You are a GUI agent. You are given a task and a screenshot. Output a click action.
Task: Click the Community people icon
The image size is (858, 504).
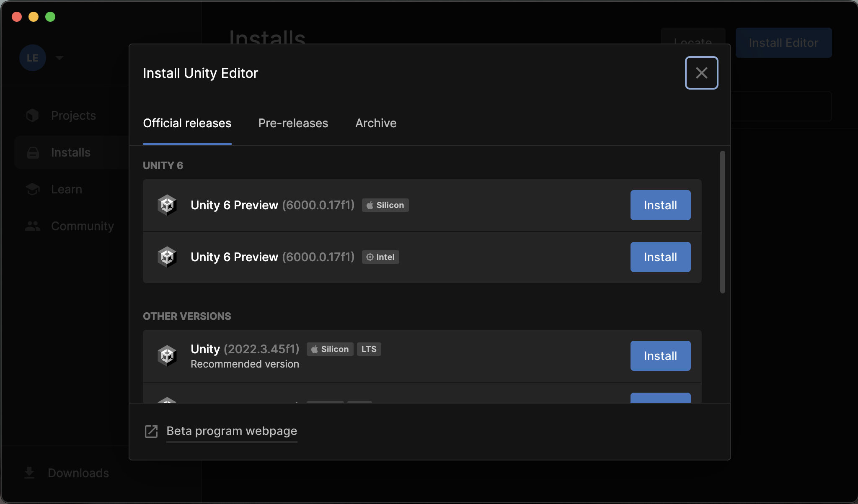click(33, 226)
